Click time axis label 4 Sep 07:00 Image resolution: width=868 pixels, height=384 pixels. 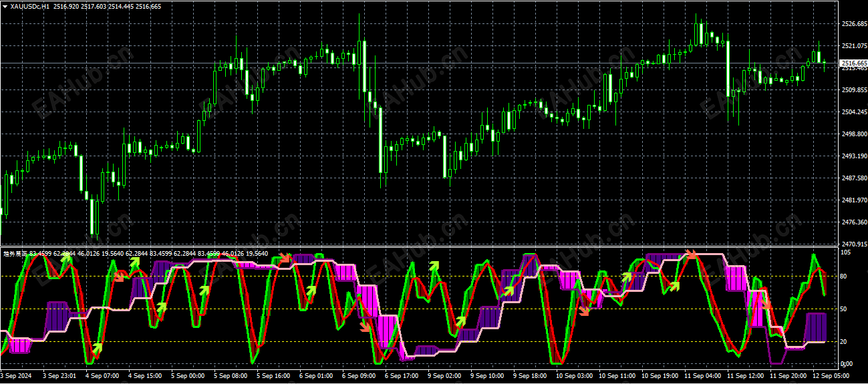coord(102,376)
